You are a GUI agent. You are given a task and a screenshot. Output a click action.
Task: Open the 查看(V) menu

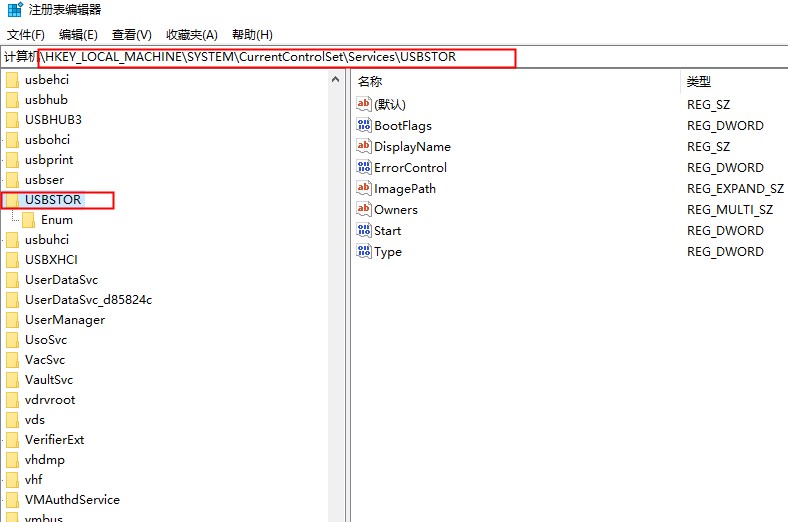tap(132, 35)
